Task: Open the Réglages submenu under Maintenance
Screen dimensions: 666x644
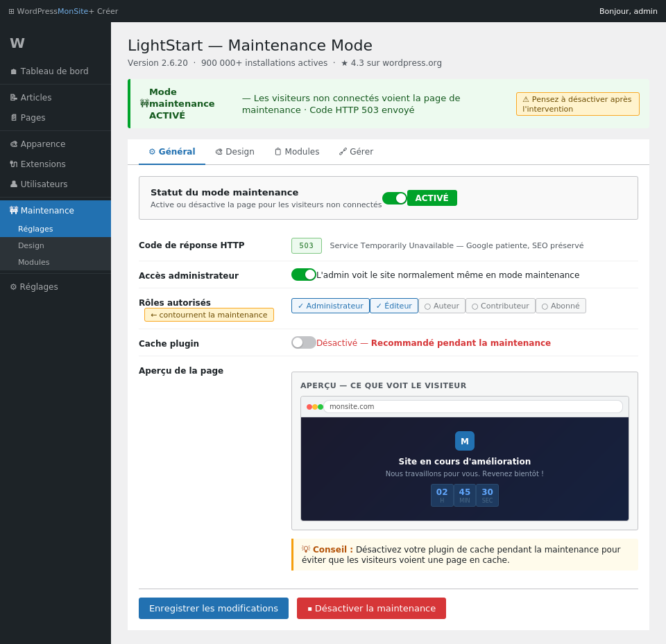Action: click(55, 229)
